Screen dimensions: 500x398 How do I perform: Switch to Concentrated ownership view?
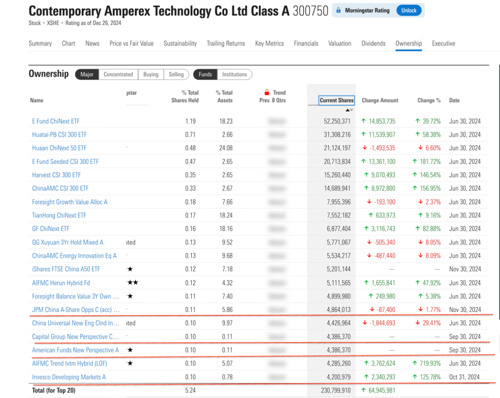click(x=118, y=74)
